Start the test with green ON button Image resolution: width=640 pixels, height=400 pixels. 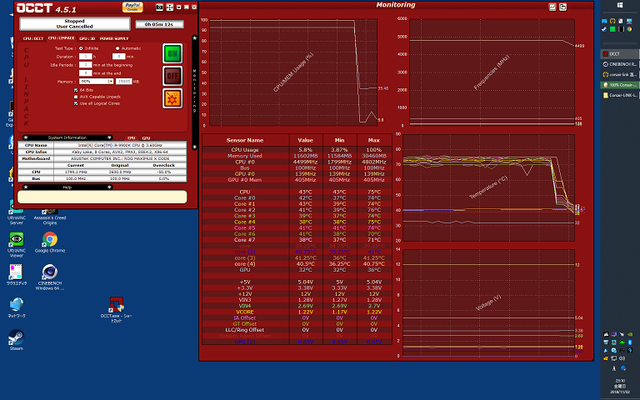click(172, 53)
